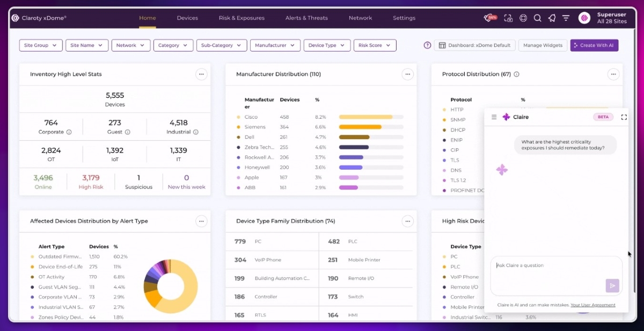Open Inventory High Level Stats options menu
This screenshot has height=331, width=644.
(201, 74)
